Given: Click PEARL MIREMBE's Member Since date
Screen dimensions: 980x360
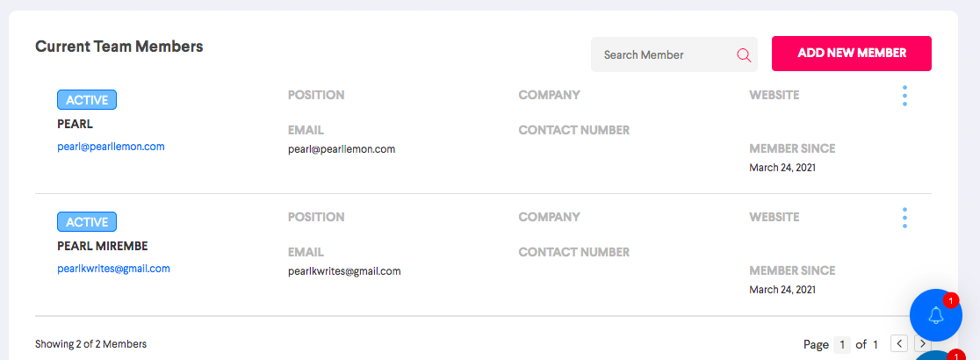Looking at the screenshot, I should pyautogui.click(x=782, y=290).
